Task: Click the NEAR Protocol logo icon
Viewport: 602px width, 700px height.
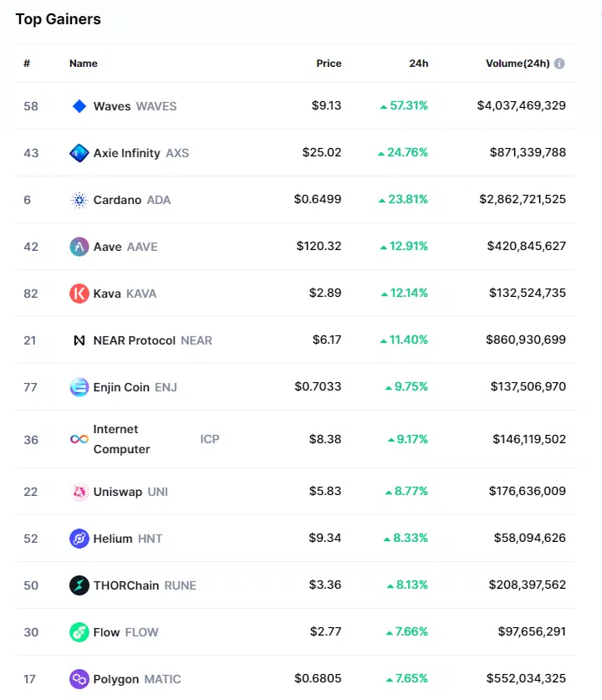Action: [79, 340]
